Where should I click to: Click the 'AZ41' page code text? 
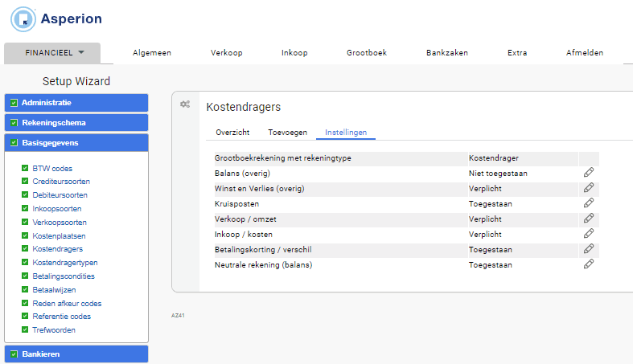[178, 316]
